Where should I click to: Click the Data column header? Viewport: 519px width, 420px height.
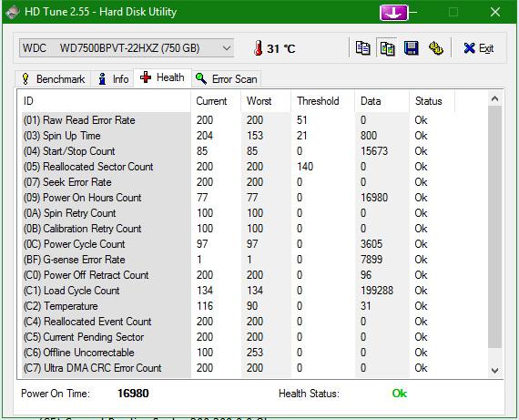click(x=382, y=101)
